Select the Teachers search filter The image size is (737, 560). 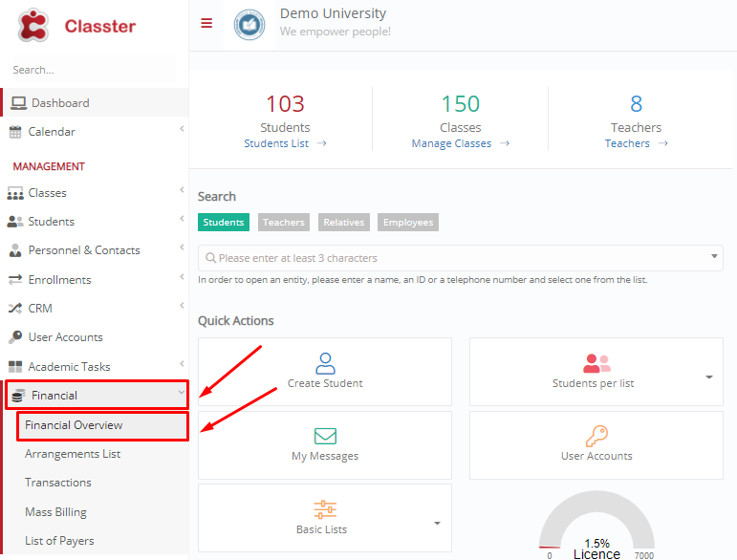(284, 223)
